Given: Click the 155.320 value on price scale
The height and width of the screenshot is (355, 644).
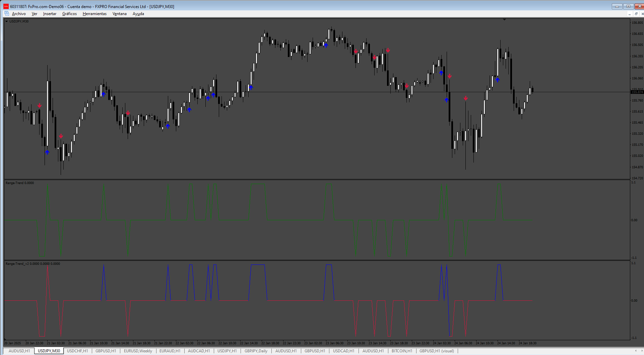Looking at the screenshot, I should (x=637, y=134).
